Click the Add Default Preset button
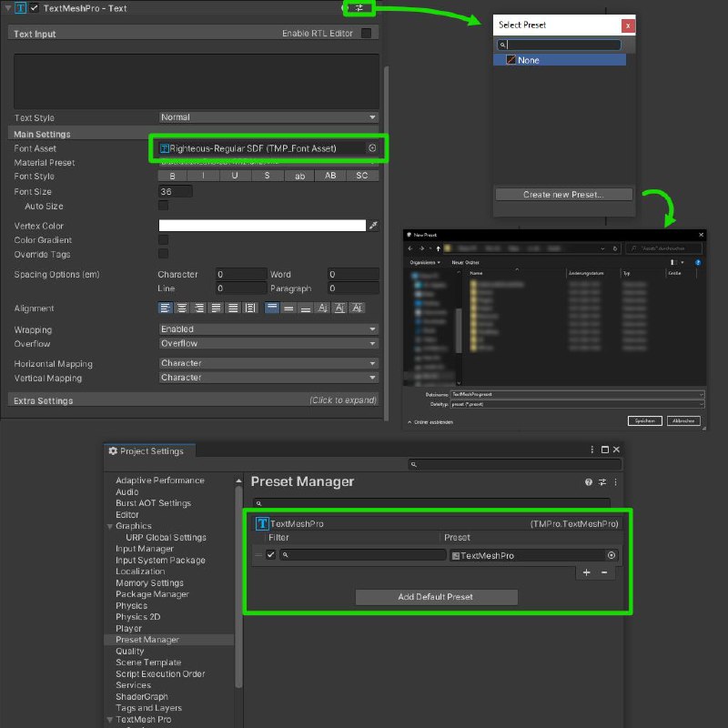The width and height of the screenshot is (728, 728). 436,597
